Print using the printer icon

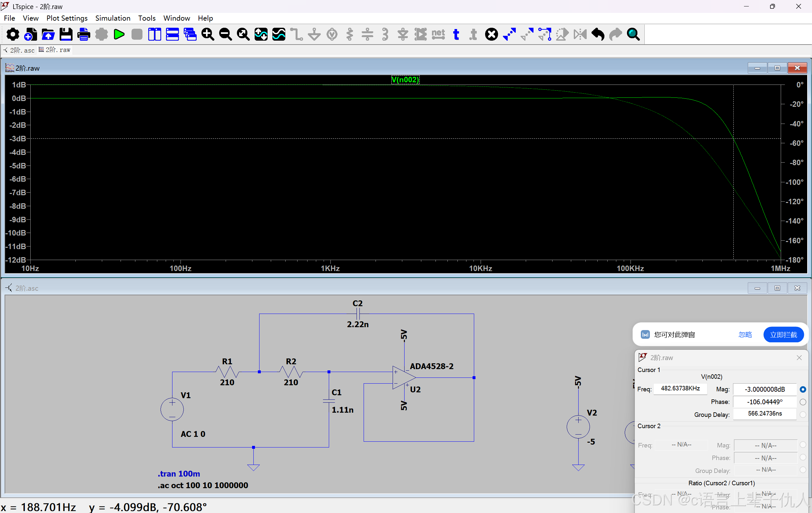(x=83, y=35)
